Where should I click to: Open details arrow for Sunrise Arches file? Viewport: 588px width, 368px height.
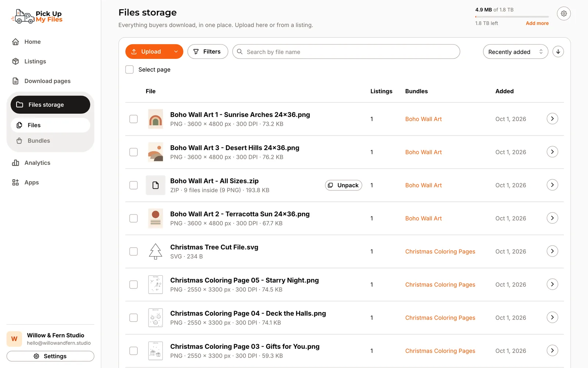[552, 118]
